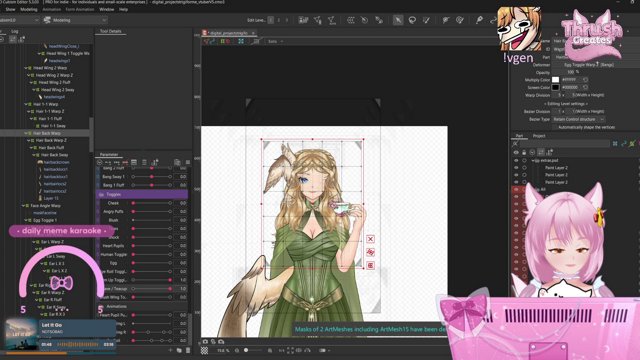Click the snapshot camera icon below the canvas

[x=205, y=342]
